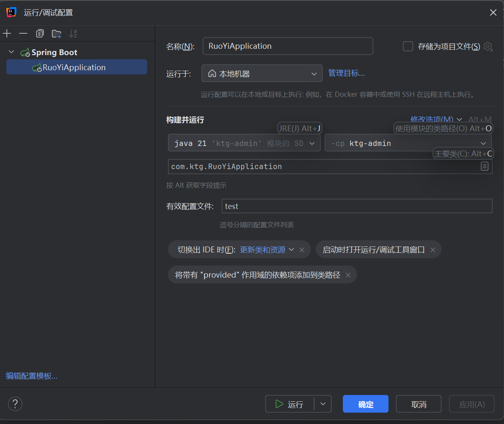Open the -cp ktg-admin classpath dropdown
Image resolution: width=504 pixels, height=424 pixels.
point(408,143)
